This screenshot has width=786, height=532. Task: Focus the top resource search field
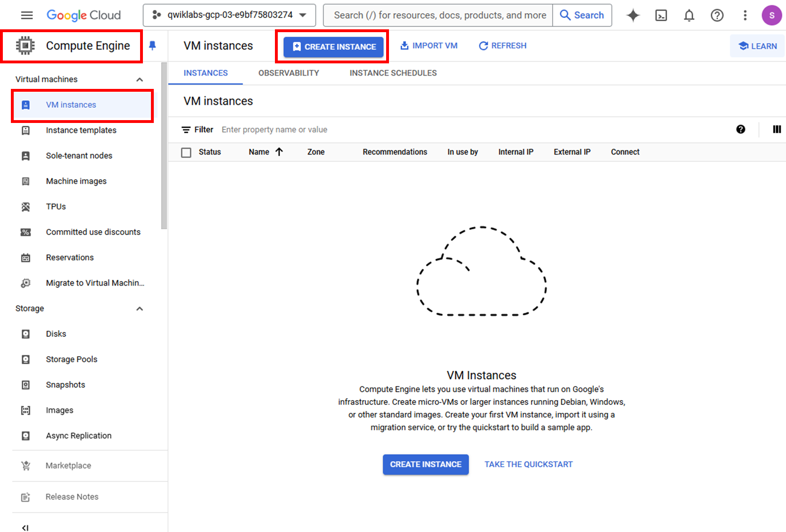pos(439,15)
